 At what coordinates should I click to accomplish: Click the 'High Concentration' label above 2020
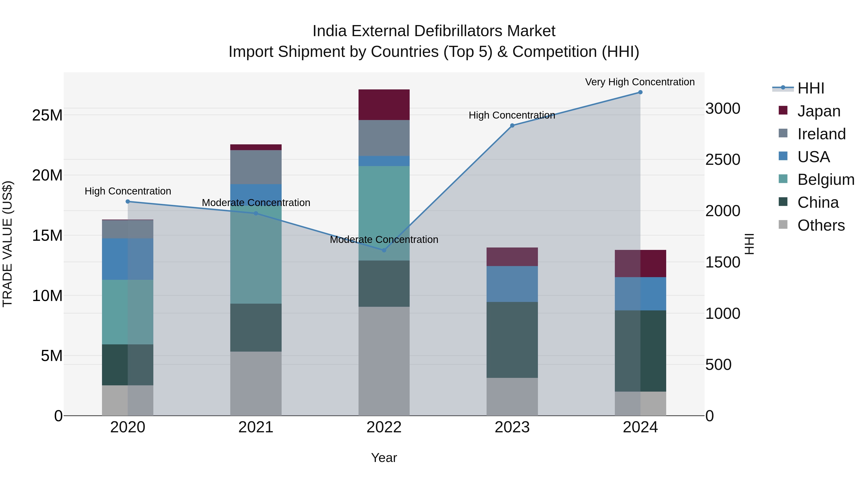pyautogui.click(x=128, y=191)
